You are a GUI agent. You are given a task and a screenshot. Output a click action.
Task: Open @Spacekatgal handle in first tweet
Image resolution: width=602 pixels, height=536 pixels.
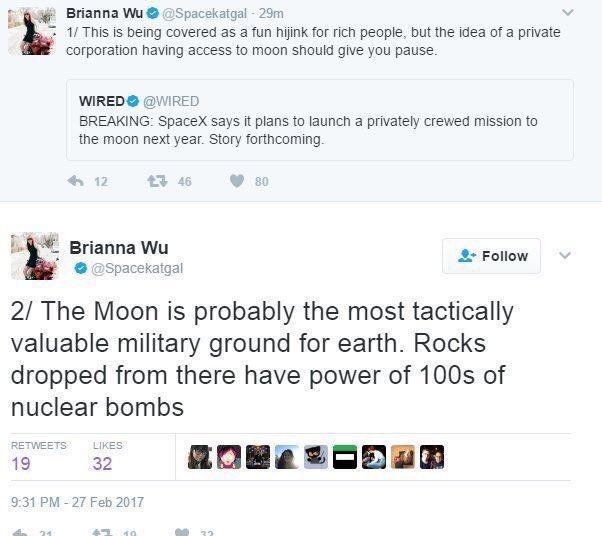click(x=204, y=13)
